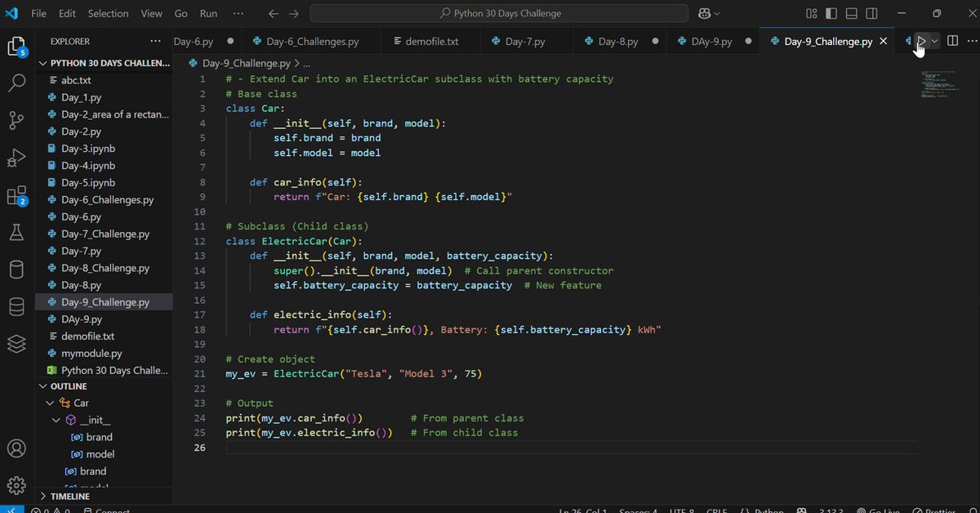Screen dimensions: 980x513
Task: Open the Run menu
Action: pos(208,14)
